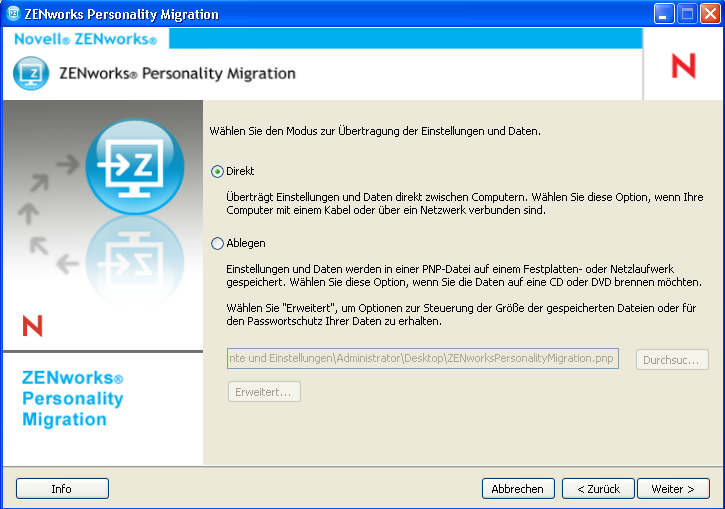Click the red Novell N logo top right

click(683, 65)
